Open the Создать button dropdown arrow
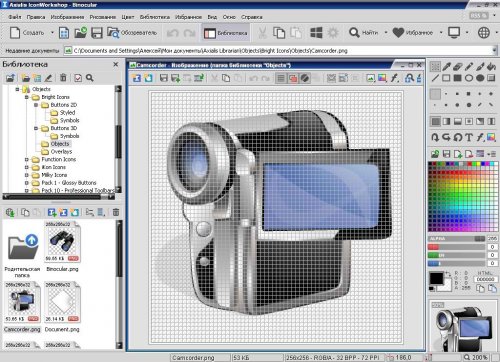 52,33
